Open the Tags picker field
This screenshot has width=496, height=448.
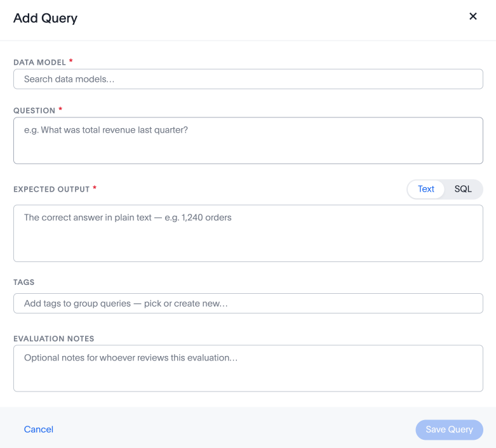pyautogui.click(x=248, y=303)
